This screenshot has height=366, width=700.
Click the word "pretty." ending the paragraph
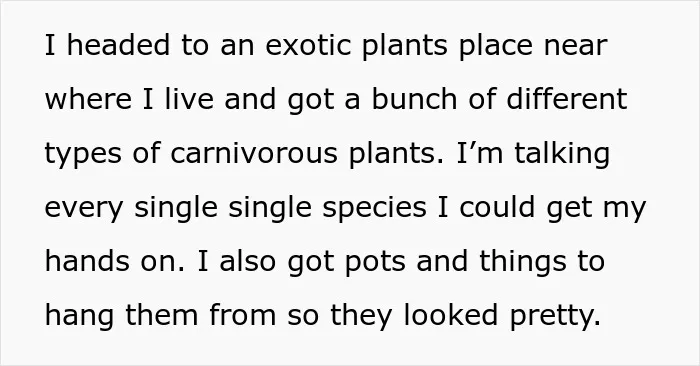point(555,317)
